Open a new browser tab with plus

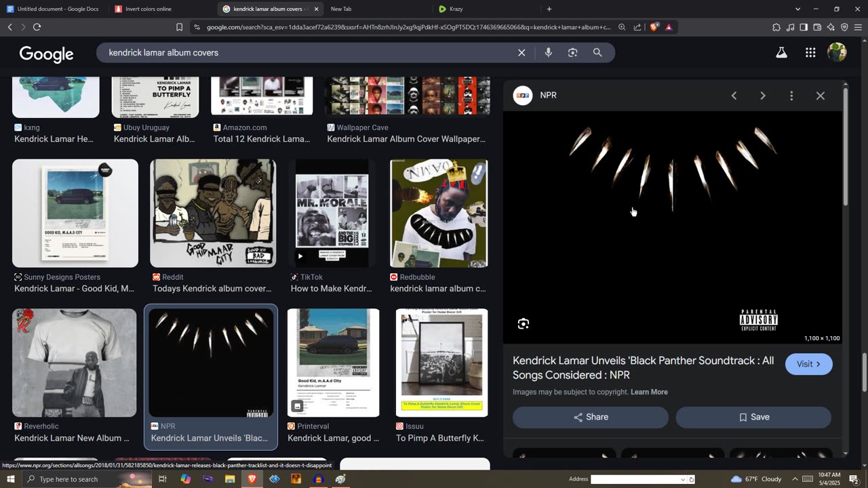(549, 9)
